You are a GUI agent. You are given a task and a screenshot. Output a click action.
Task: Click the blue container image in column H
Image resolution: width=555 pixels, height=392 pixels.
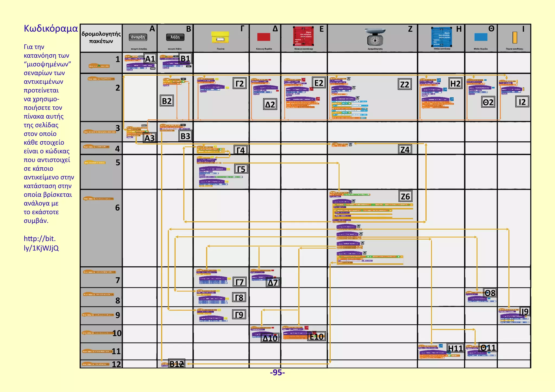point(441,37)
